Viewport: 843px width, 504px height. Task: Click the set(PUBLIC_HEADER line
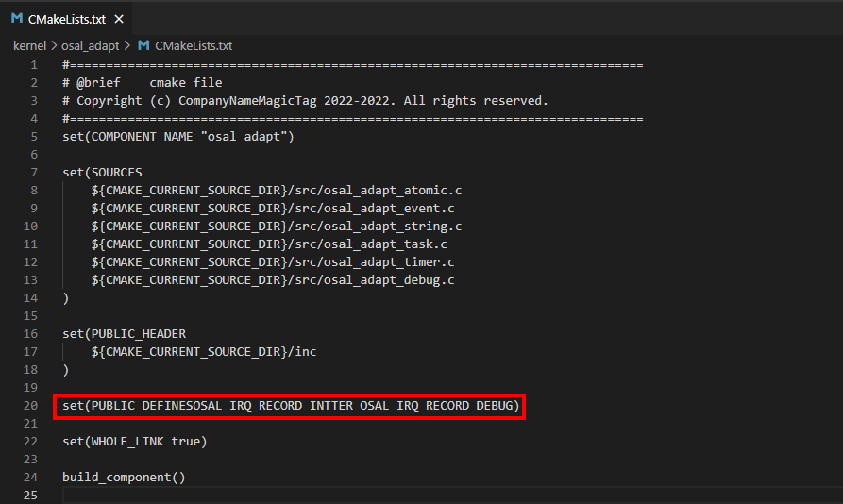click(x=124, y=334)
